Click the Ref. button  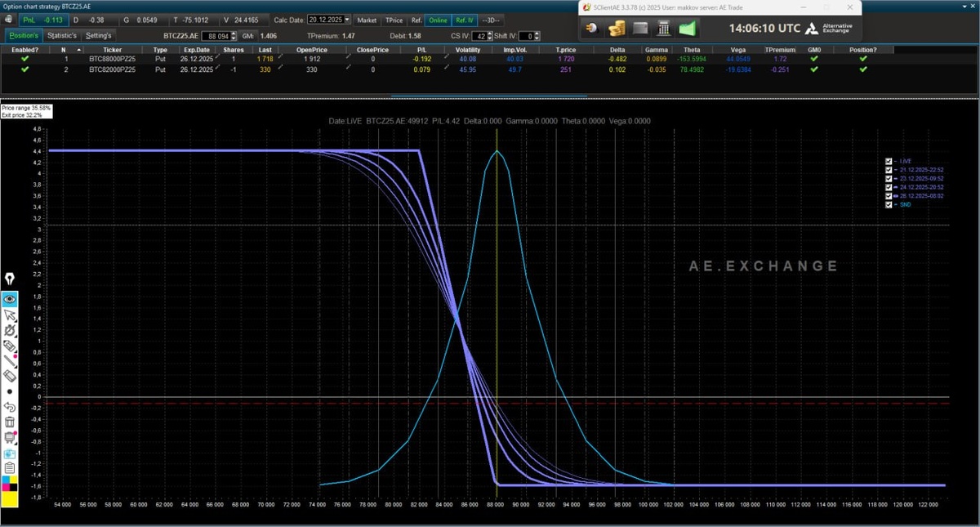(x=416, y=19)
